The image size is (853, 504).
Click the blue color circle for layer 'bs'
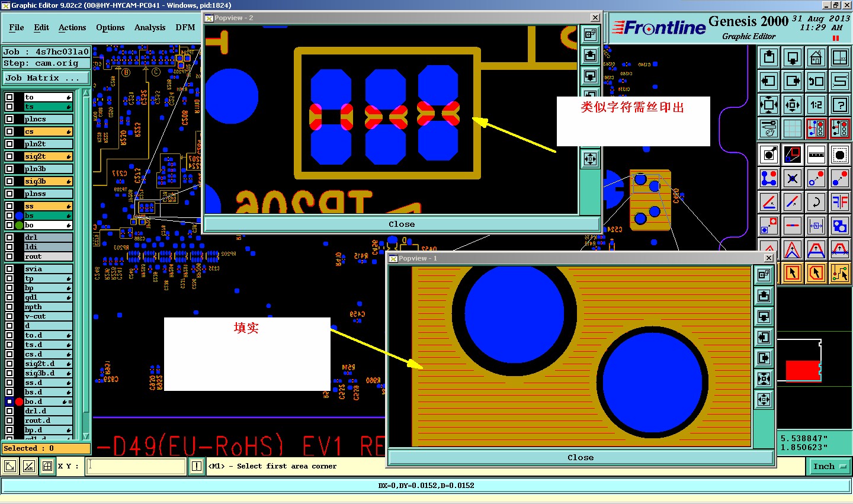tap(19, 216)
